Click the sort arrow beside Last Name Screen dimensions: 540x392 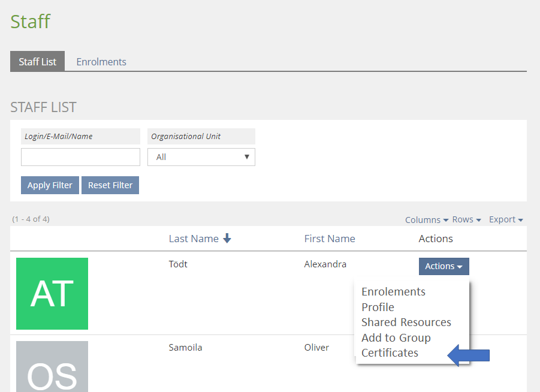click(x=227, y=239)
